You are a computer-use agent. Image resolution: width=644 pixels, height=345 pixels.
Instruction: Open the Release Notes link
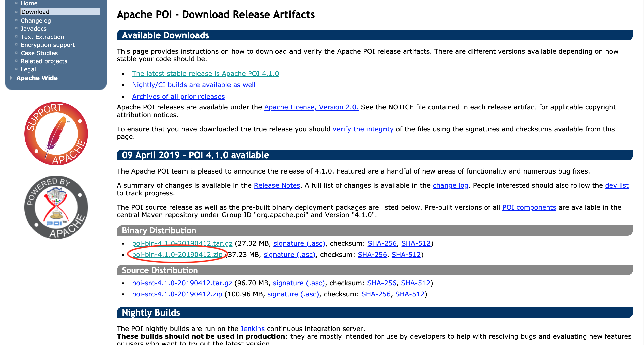(x=277, y=185)
